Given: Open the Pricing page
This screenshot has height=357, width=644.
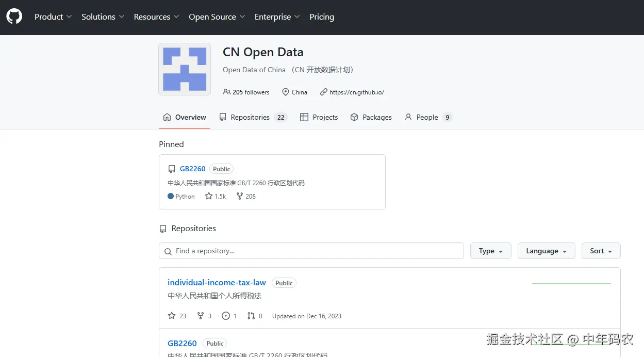Looking at the screenshot, I should (x=322, y=17).
